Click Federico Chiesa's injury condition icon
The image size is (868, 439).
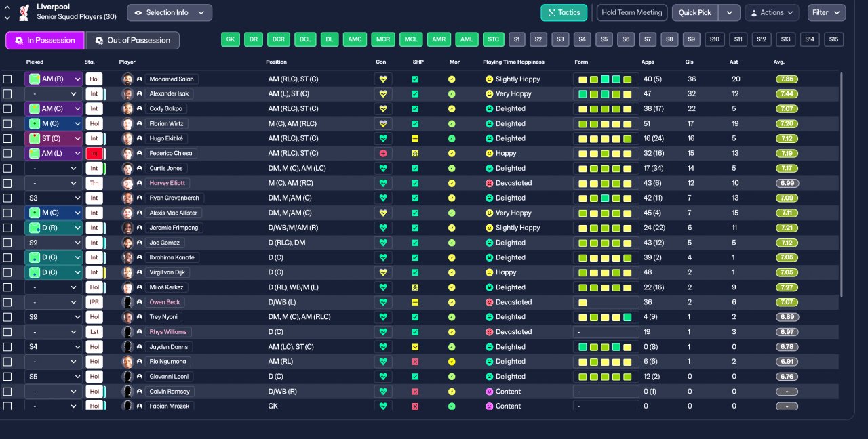click(383, 153)
